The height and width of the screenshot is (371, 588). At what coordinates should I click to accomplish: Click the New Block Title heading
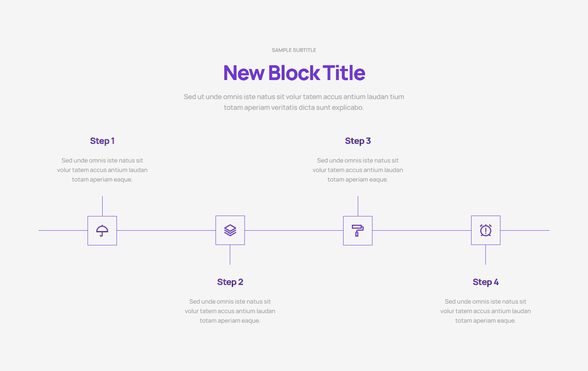294,73
